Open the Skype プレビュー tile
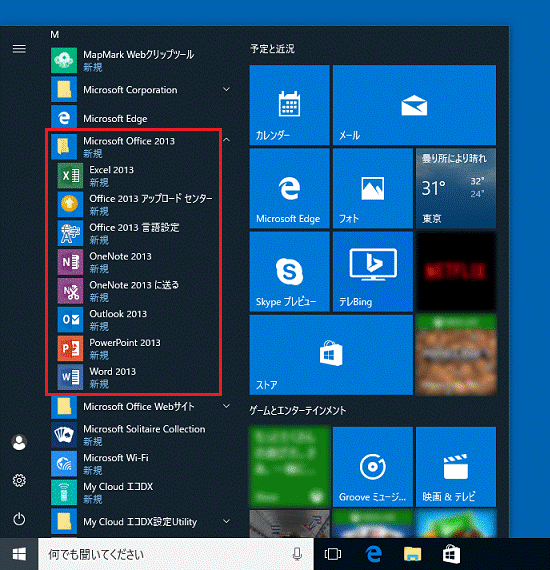 tap(289, 272)
